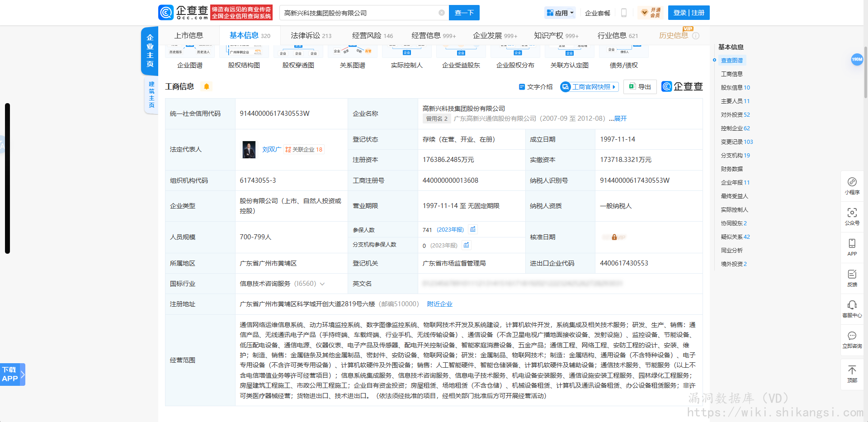Screen dimensions: 868x422
Task: Click the legal representative photo
Action: click(249, 150)
